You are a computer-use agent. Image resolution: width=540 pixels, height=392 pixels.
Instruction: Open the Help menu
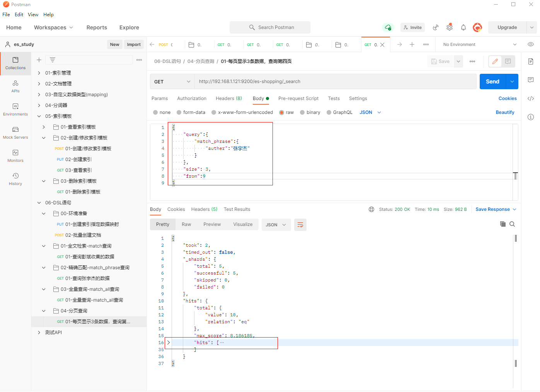(x=48, y=15)
